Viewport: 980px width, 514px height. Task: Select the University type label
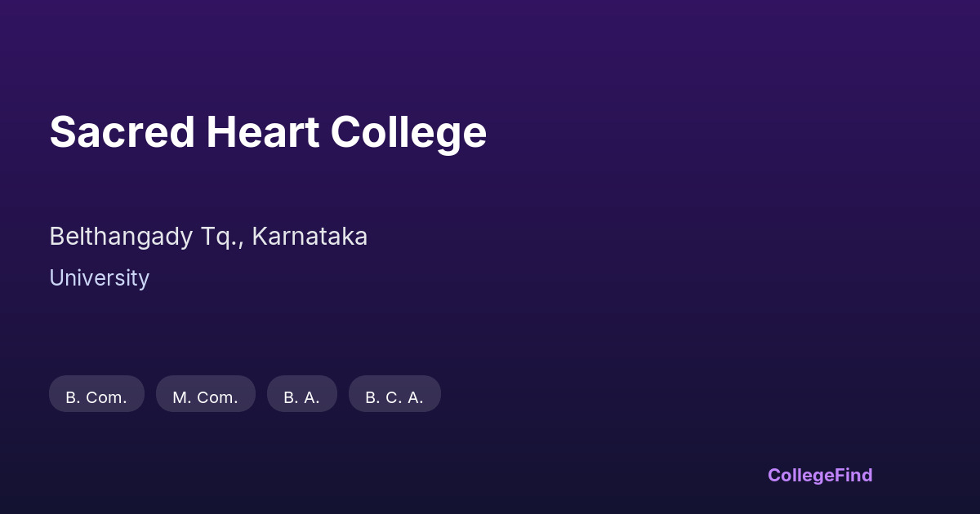coord(99,278)
